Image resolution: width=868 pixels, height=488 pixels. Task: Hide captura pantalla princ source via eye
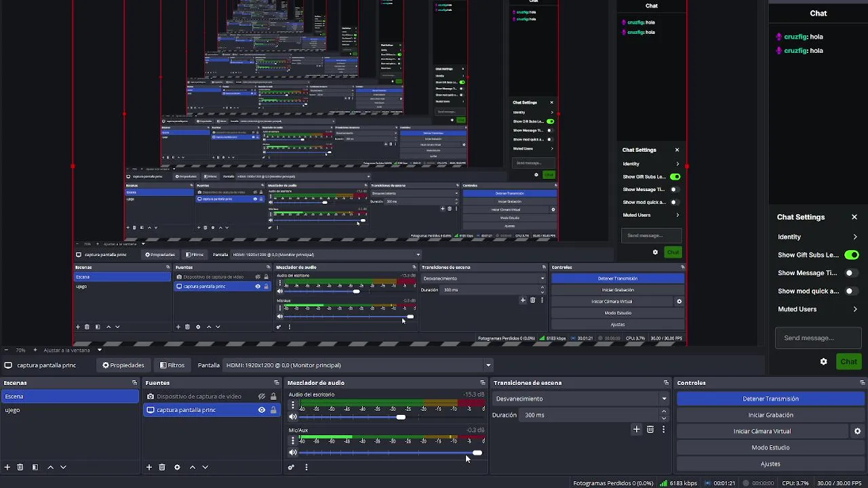tap(262, 410)
